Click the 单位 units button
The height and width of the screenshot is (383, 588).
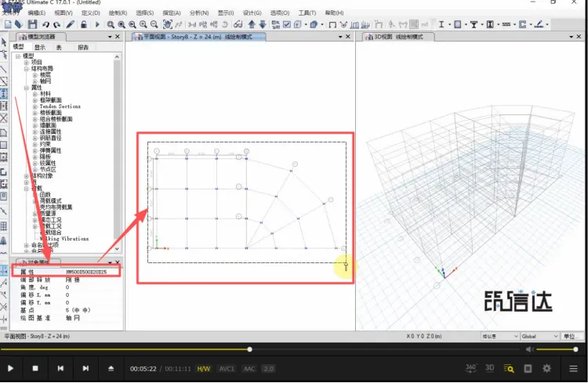point(572,336)
